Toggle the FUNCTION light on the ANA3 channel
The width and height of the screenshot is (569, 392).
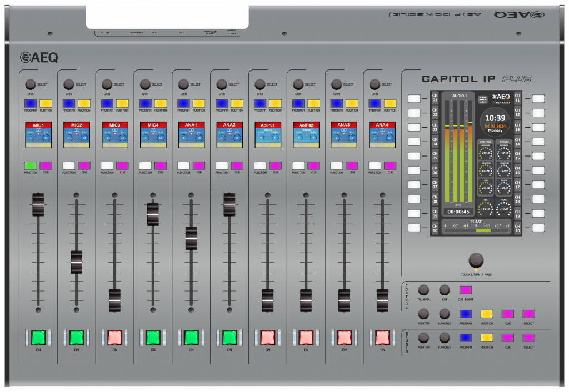336,166
